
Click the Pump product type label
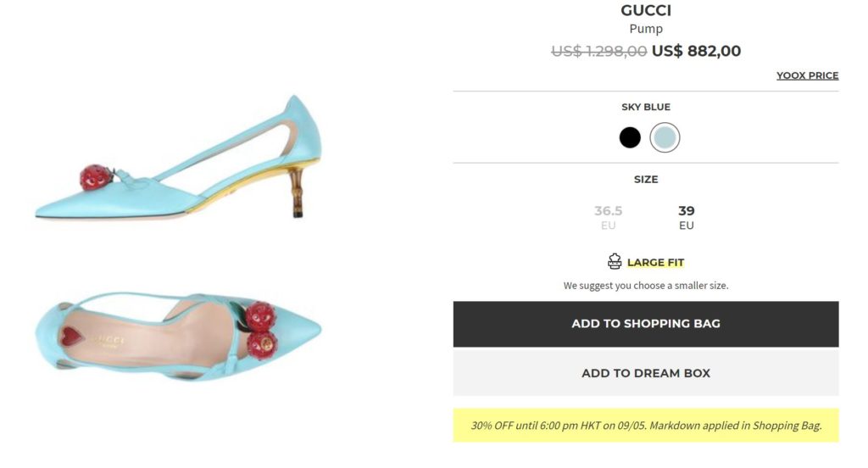point(646,30)
